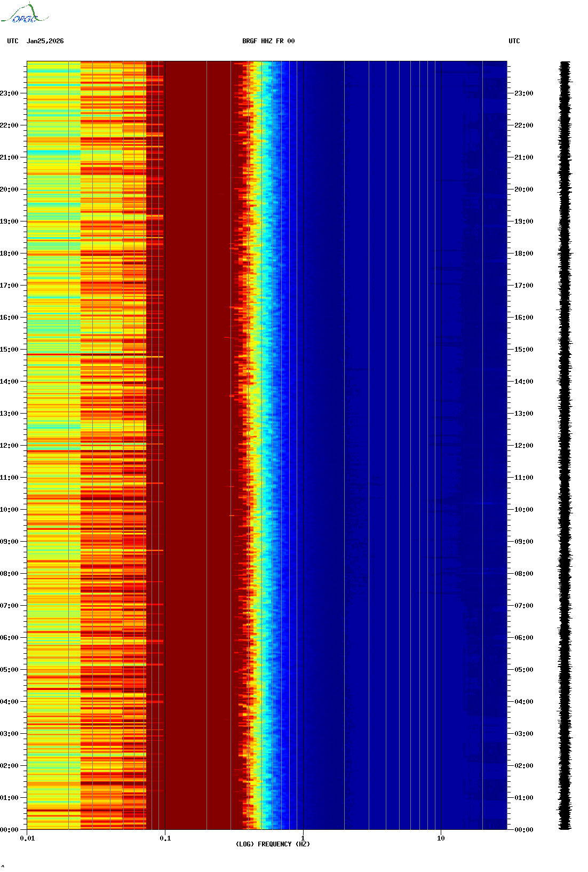The image size is (588, 872).
Task: Click the 21:00 label on the right axis
Action: (523, 157)
